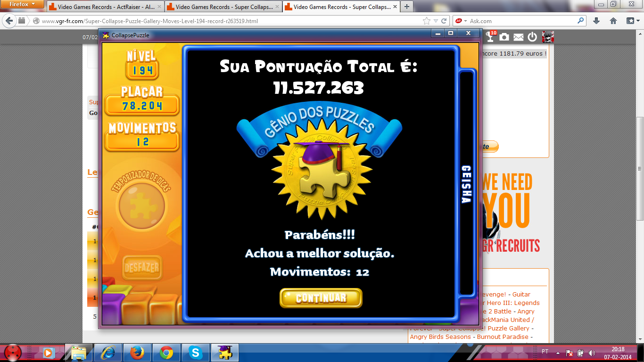Open the Firefox menu dropdown
The height and width of the screenshot is (362, 644).
22,4
